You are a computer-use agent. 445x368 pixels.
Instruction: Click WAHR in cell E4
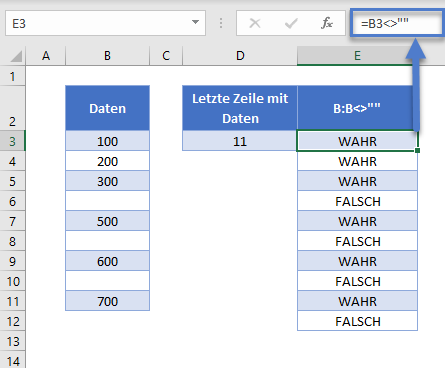click(x=357, y=161)
